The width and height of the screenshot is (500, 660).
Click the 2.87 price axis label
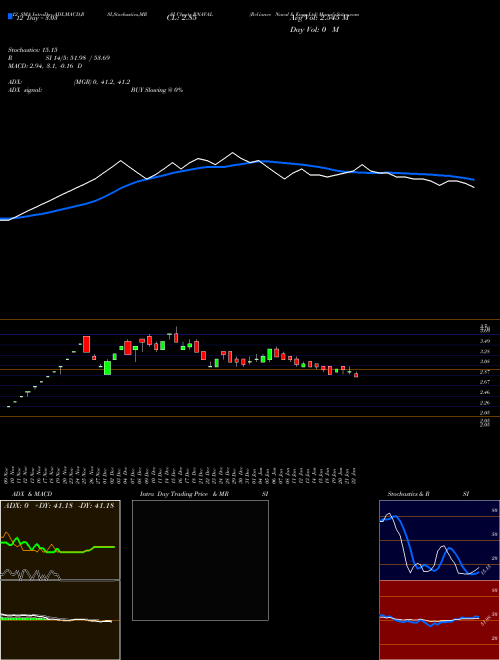coord(484,372)
